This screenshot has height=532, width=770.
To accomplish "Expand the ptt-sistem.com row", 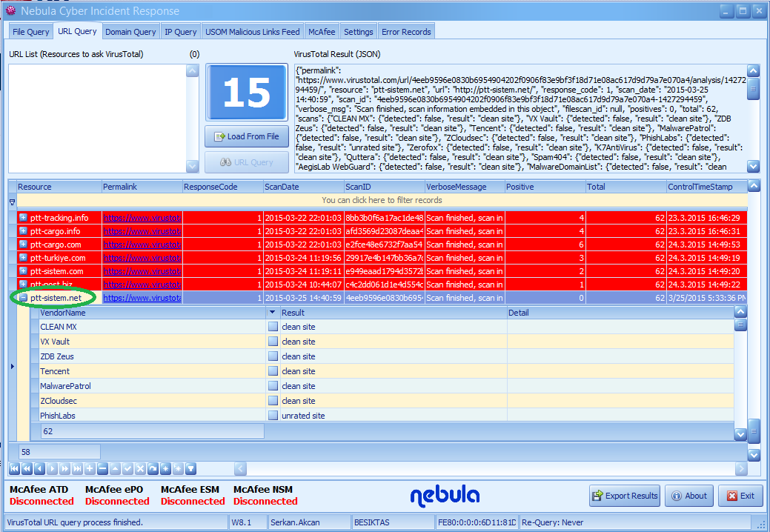I will click(x=23, y=270).
